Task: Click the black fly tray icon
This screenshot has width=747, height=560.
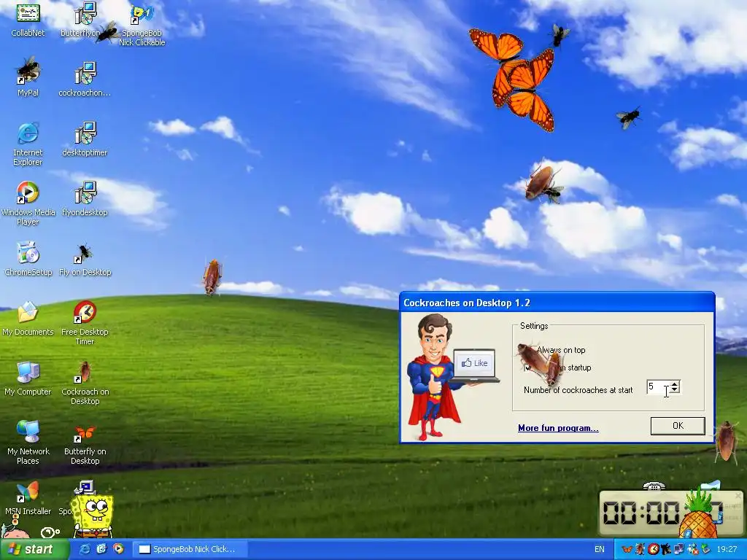Action: point(665,549)
